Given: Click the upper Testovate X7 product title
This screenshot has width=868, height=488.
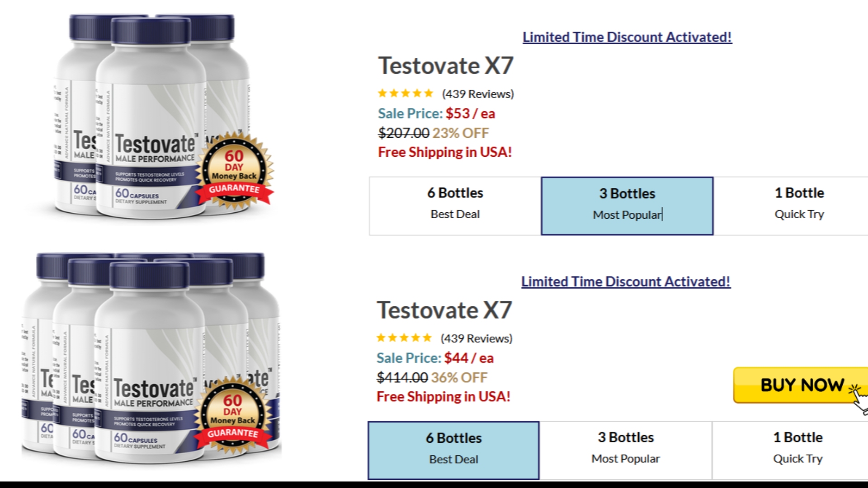Looking at the screenshot, I should click(x=446, y=66).
